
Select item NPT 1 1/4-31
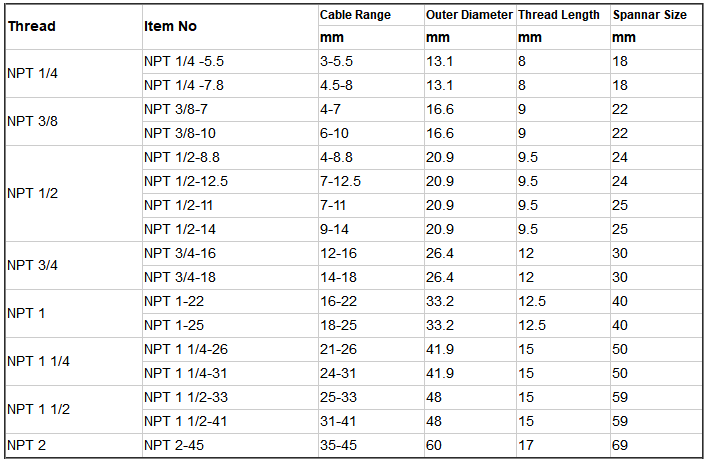pyautogui.click(x=185, y=373)
